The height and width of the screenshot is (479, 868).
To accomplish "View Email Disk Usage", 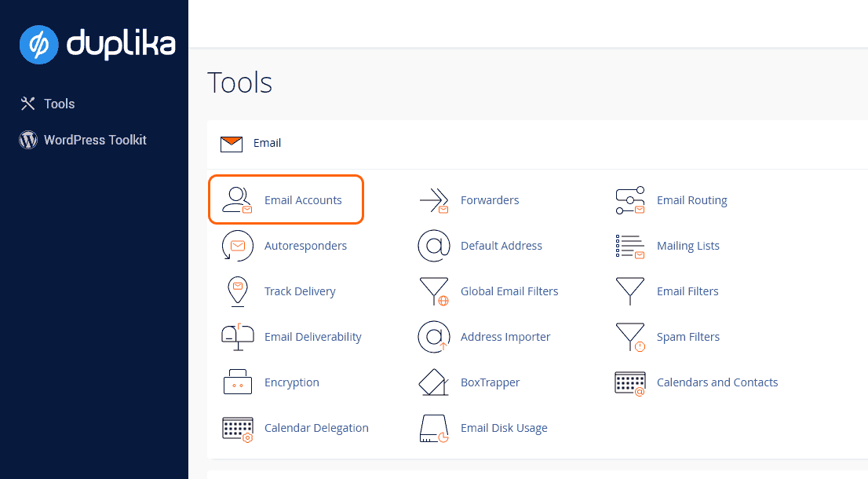I will (x=503, y=428).
